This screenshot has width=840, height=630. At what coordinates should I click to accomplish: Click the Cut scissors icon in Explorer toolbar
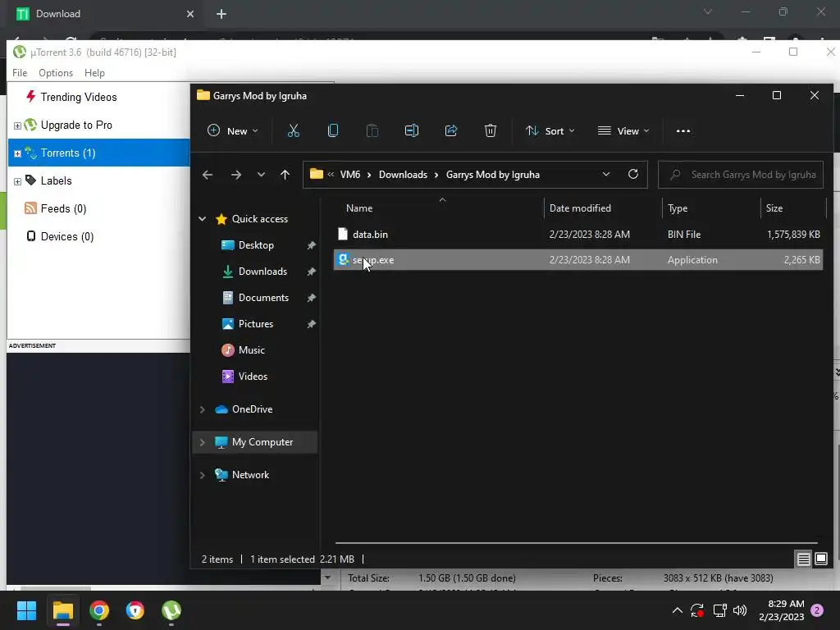point(294,130)
